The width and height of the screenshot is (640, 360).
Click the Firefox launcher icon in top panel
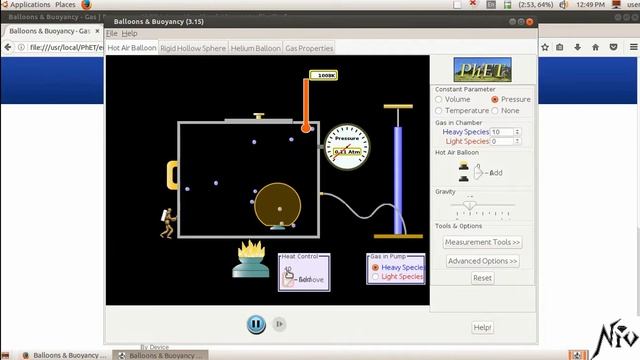[x=86, y=4]
